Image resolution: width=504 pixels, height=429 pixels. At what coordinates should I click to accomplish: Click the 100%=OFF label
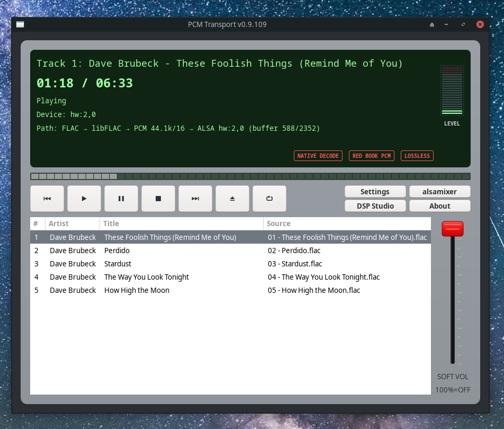pos(453,390)
